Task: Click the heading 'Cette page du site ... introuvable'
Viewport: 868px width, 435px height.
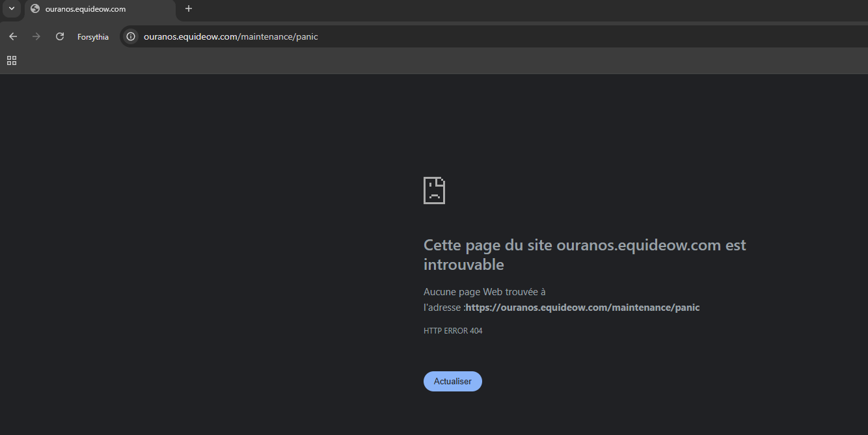Action: click(x=585, y=255)
